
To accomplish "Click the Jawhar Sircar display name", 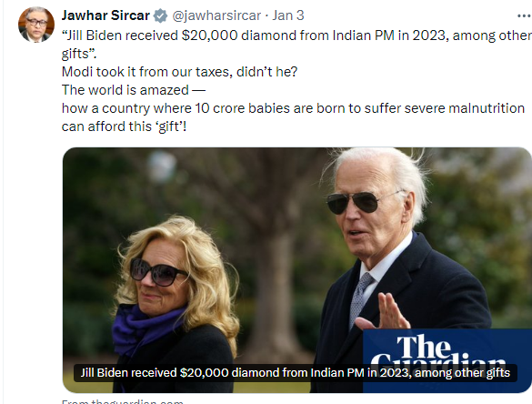I will click(105, 15).
